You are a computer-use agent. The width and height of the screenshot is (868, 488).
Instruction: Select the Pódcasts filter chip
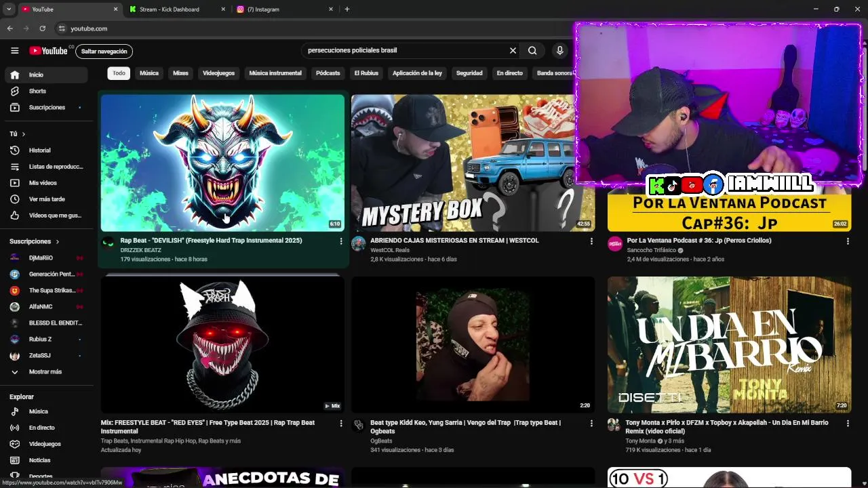328,73
